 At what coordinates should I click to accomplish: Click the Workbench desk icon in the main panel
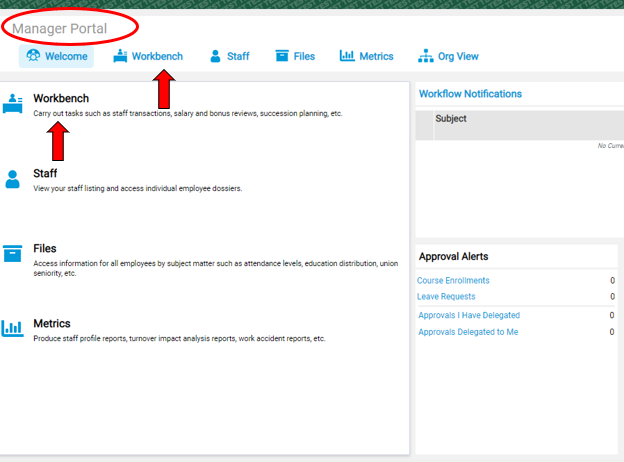pyautogui.click(x=13, y=103)
